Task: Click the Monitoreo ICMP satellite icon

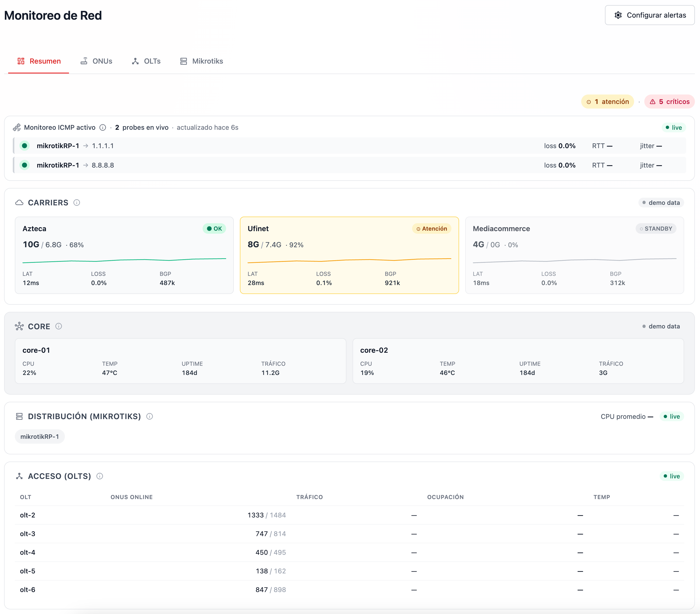Action: [x=17, y=127]
